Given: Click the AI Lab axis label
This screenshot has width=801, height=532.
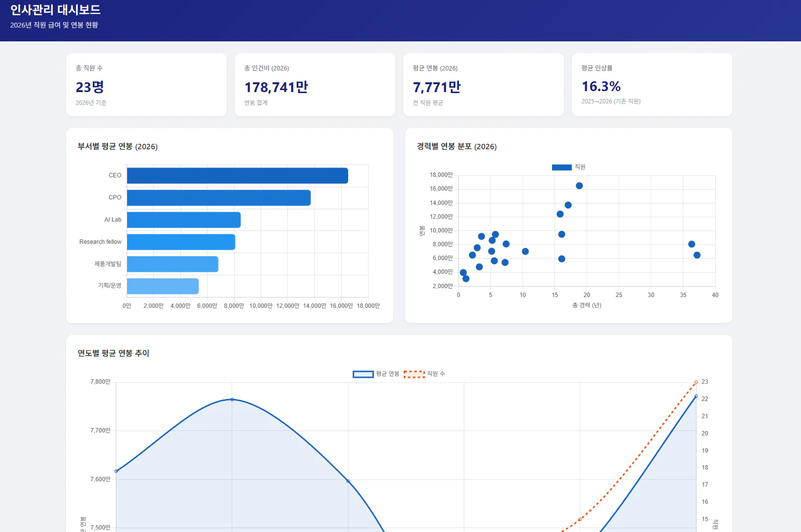Looking at the screenshot, I should click(x=113, y=220).
